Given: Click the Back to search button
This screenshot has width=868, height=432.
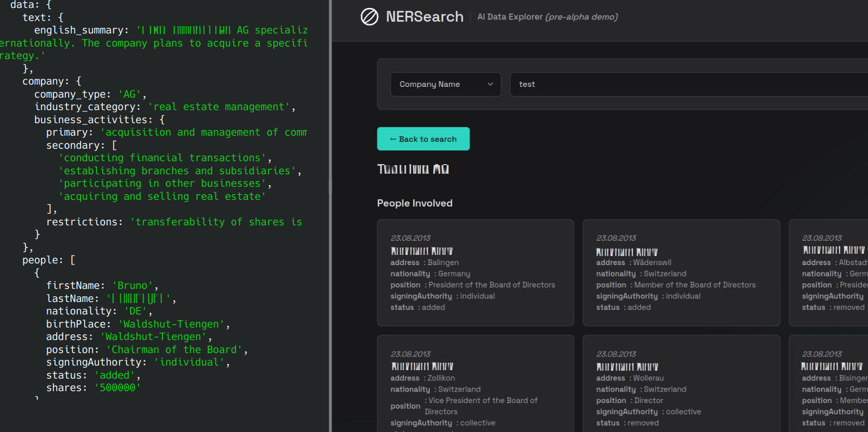Looking at the screenshot, I should [x=423, y=139].
